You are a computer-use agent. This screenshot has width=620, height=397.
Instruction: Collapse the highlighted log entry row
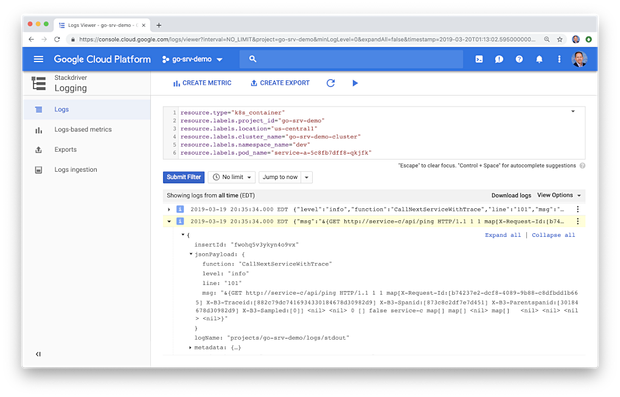click(x=169, y=221)
